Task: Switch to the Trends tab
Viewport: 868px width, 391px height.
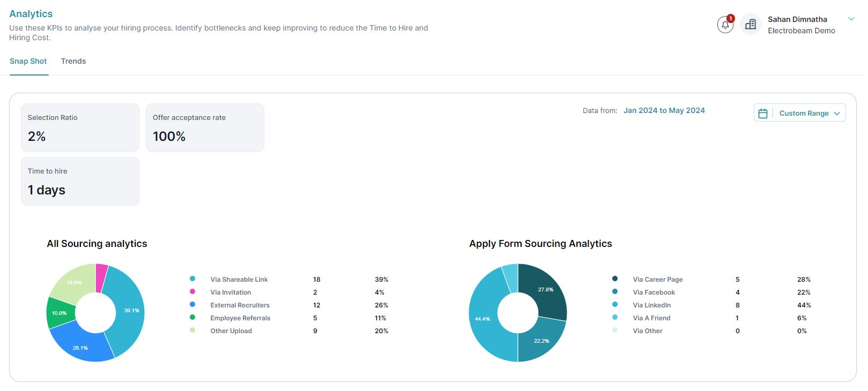Action: [73, 61]
